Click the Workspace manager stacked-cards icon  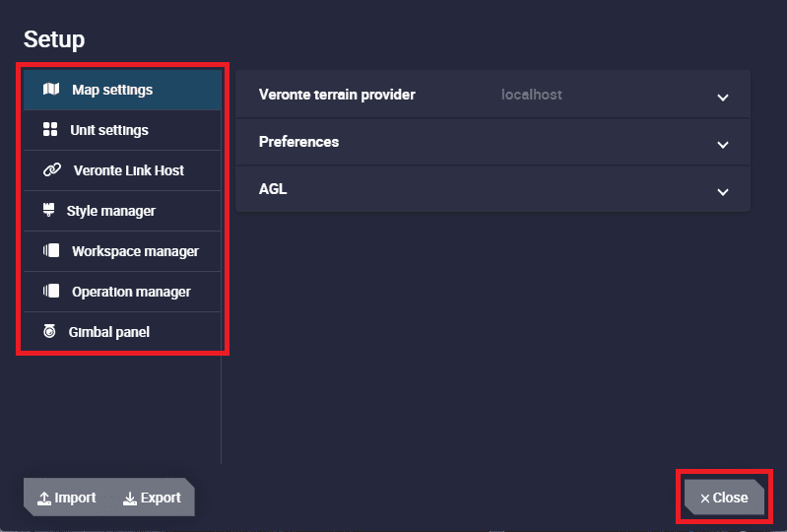pos(51,250)
